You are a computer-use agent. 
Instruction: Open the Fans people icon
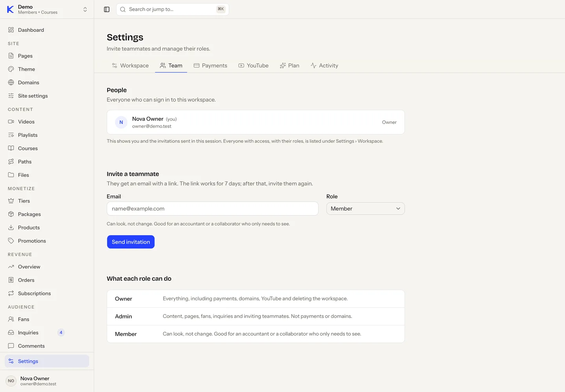click(x=11, y=319)
